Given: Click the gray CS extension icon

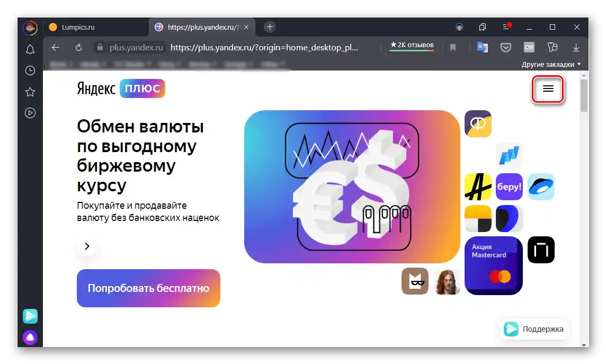Looking at the screenshot, I should [529, 47].
